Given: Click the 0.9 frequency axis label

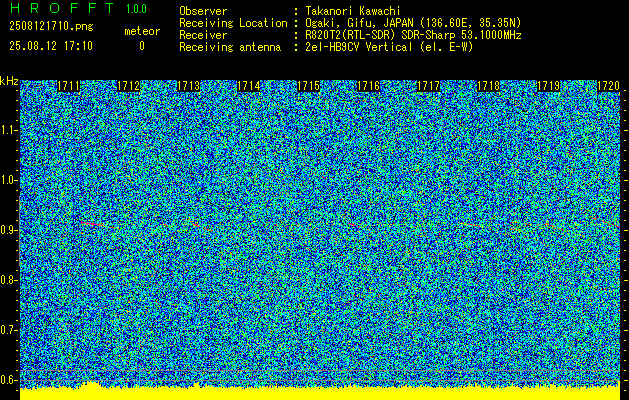Looking at the screenshot, I should 8,230.
